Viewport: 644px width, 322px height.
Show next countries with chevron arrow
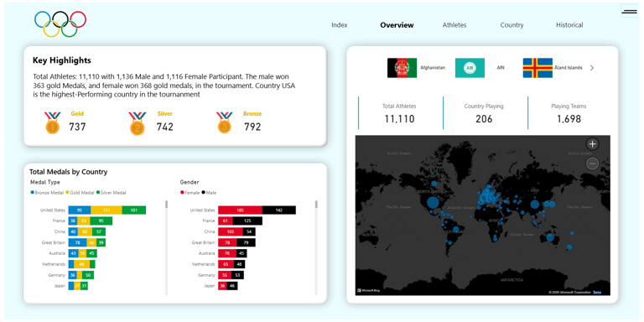[591, 68]
